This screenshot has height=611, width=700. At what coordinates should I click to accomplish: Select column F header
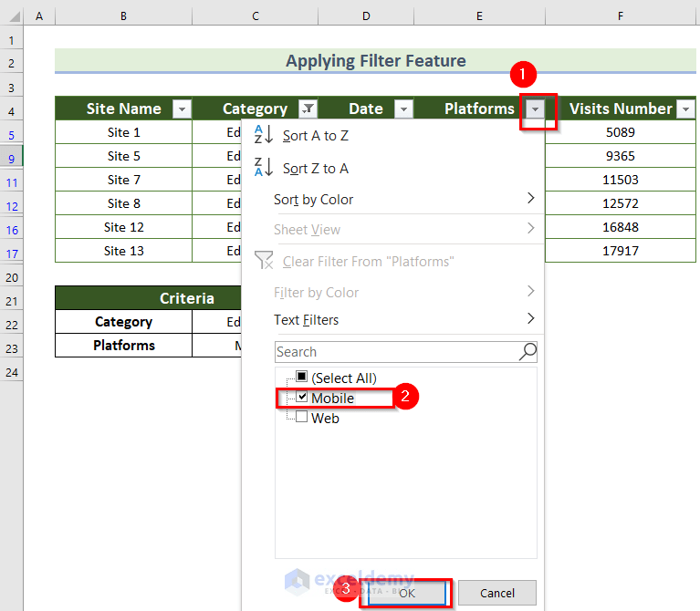click(x=621, y=16)
